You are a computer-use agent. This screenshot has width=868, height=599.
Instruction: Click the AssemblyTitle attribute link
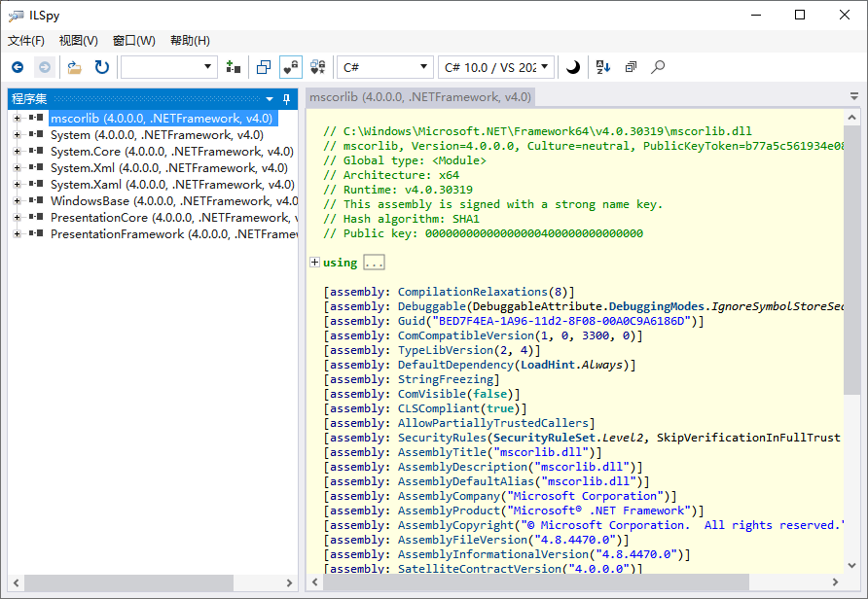441,452
